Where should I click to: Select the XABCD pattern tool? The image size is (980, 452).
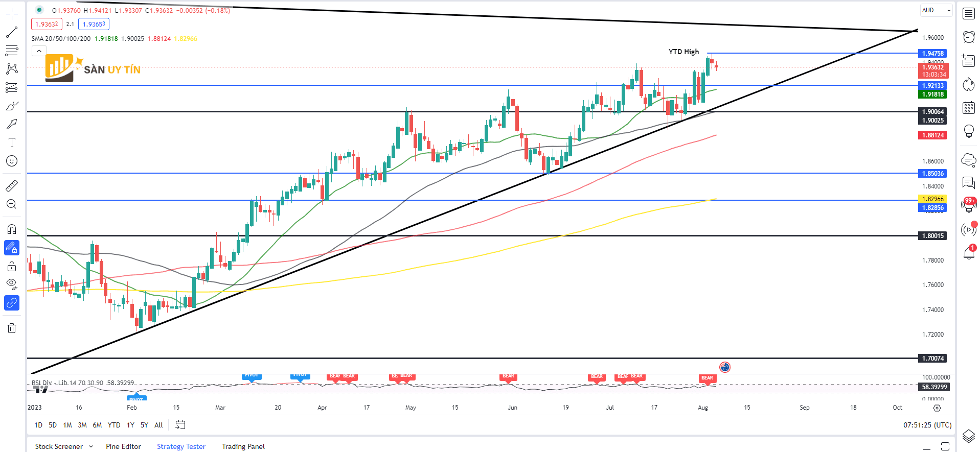[x=12, y=69]
